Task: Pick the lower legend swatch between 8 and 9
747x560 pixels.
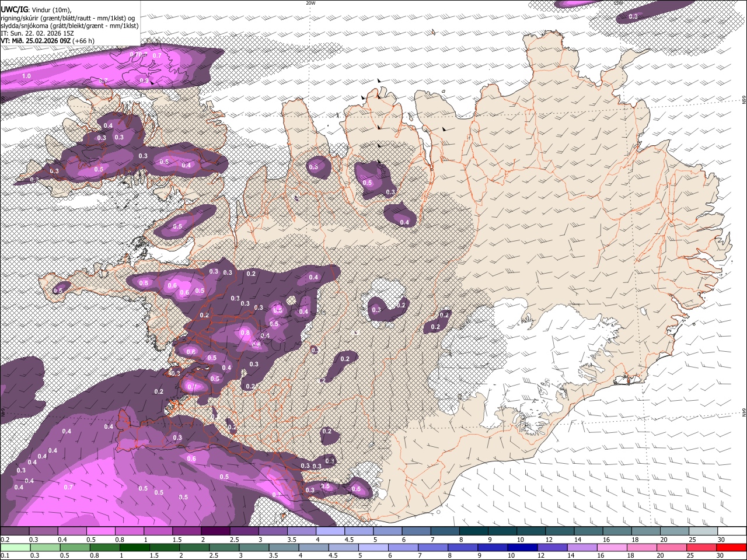Action: pyautogui.click(x=463, y=547)
